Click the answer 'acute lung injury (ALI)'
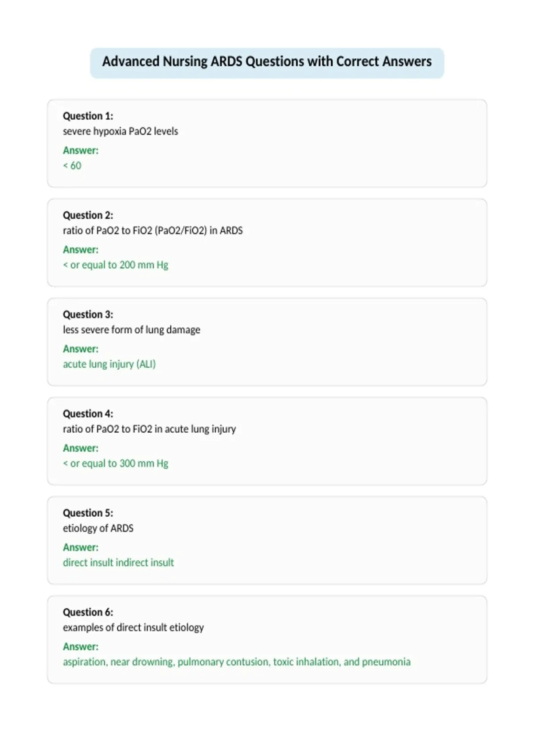Screen dimensions: 534x756 tap(109, 364)
